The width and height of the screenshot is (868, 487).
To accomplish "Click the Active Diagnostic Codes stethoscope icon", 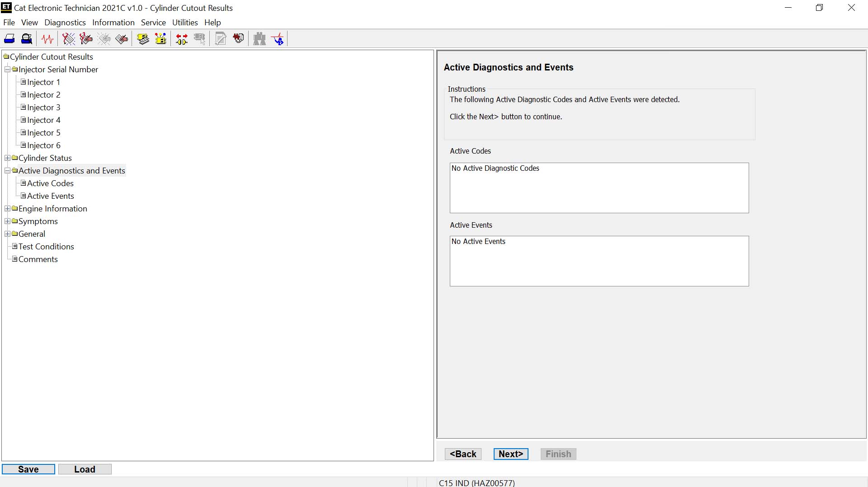I will coord(68,39).
